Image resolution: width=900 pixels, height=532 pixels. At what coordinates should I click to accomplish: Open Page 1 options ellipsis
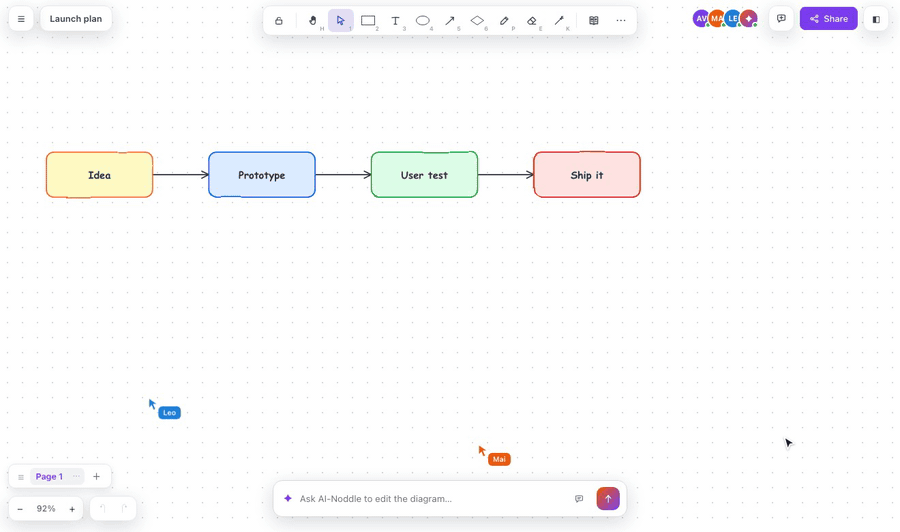click(76, 476)
